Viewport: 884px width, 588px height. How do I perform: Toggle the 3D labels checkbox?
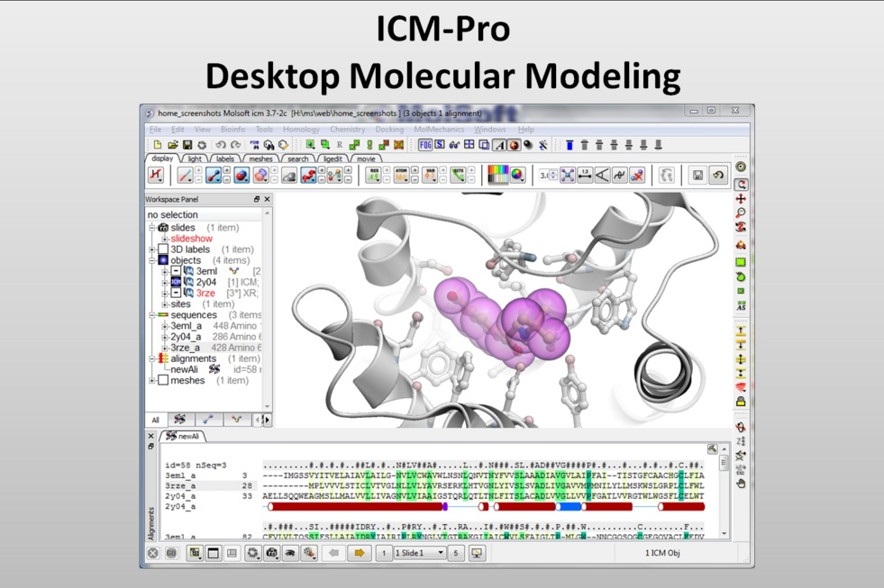(163, 249)
